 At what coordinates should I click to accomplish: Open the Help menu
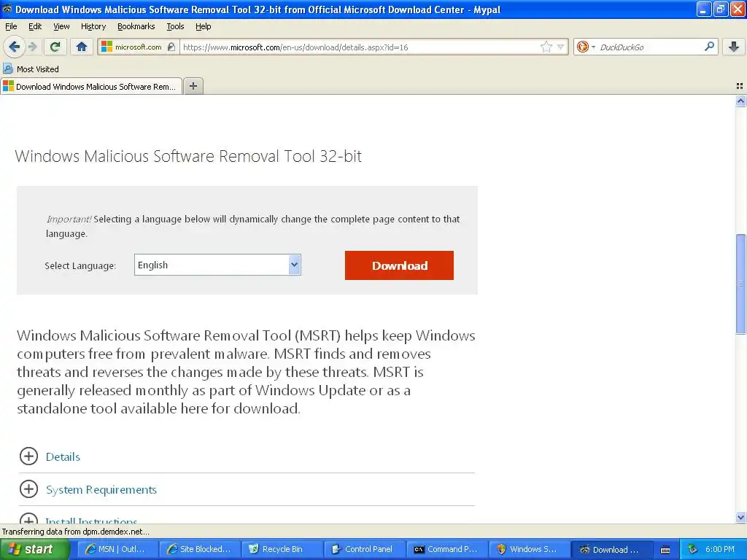(204, 26)
